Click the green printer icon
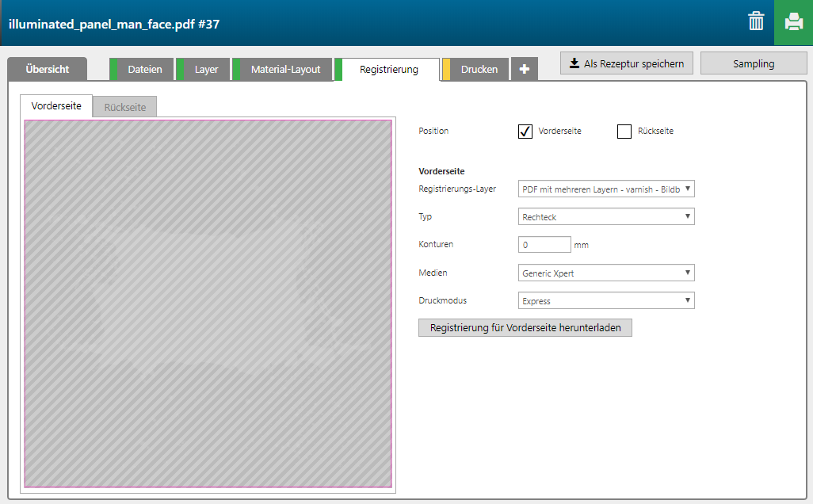 [793, 21]
